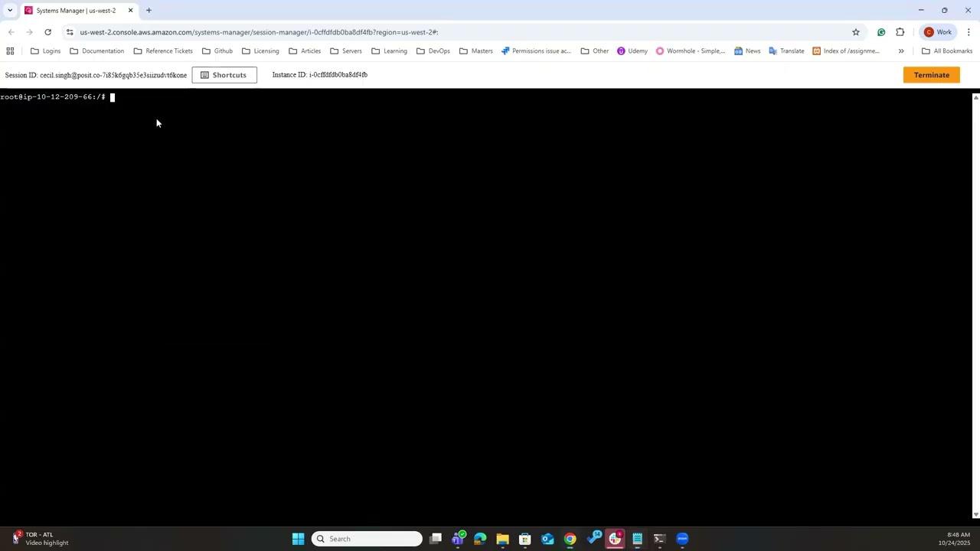Screen dimensions: 980x551
Task: Click the apps grid icon beside the bookmarks bar
Action: (10, 51)
